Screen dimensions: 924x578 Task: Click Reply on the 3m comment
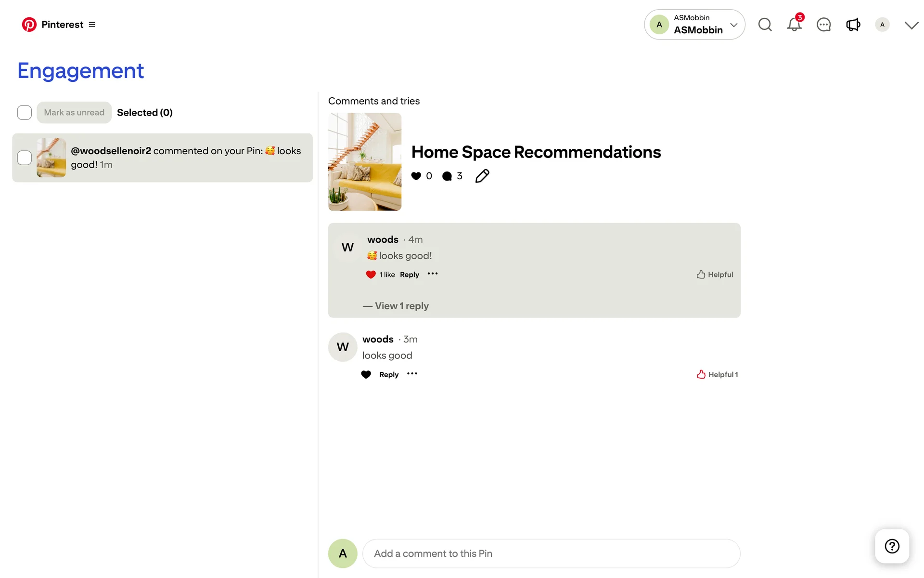pyautogui.click(x=389, y=374)
